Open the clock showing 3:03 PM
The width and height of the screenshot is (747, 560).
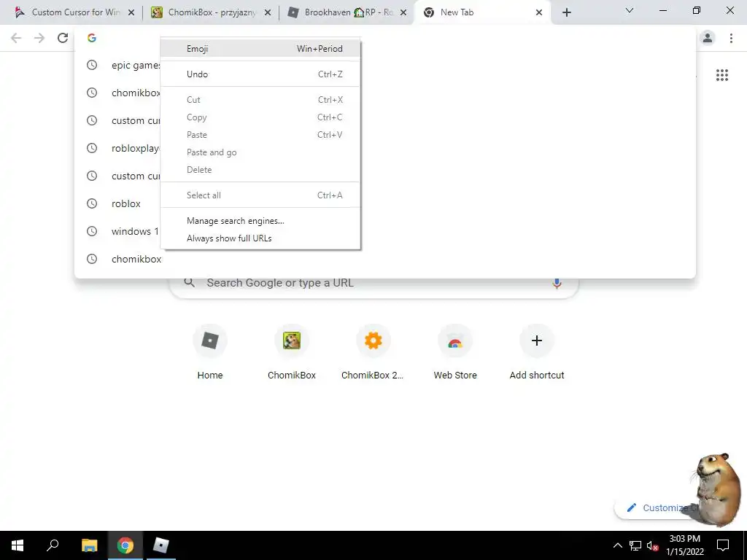point(684,545)
